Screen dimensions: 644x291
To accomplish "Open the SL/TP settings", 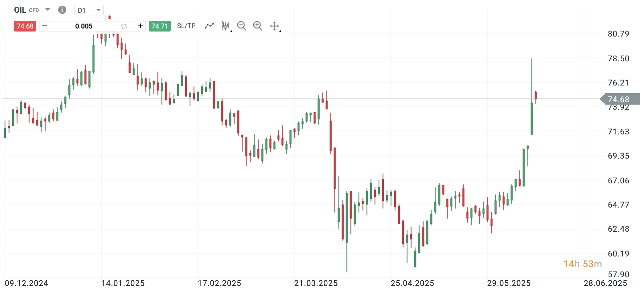I will click(186, 26).
